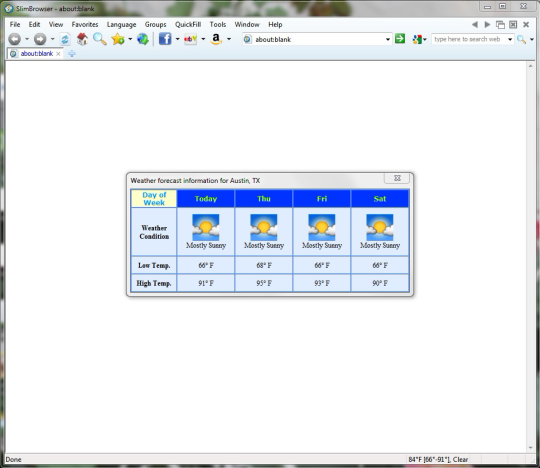540x468 pixels.
Task: Click the 'Sat' column header
Action: pyautogui.click(x=380, y=199)
